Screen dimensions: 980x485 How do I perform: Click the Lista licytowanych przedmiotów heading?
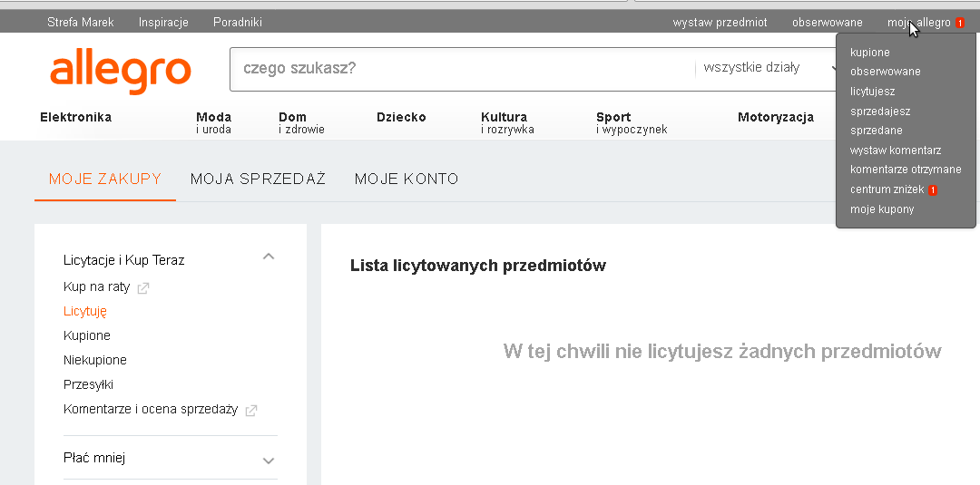tap(478, 266)
